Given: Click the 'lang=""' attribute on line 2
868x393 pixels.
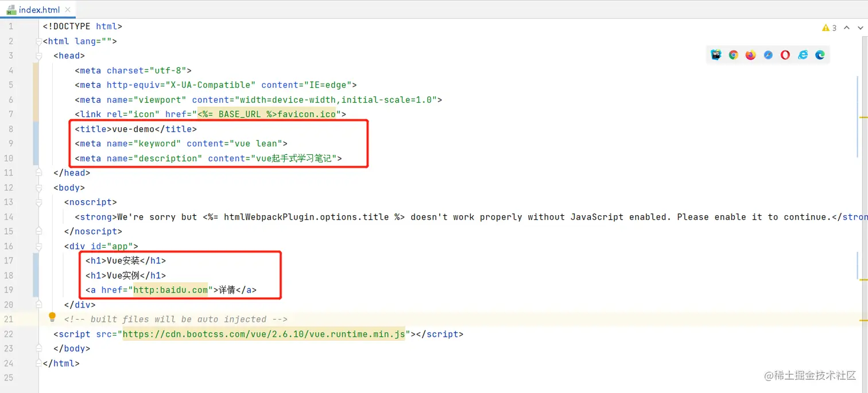Looking at the screenshot, I should pos(94,41).
